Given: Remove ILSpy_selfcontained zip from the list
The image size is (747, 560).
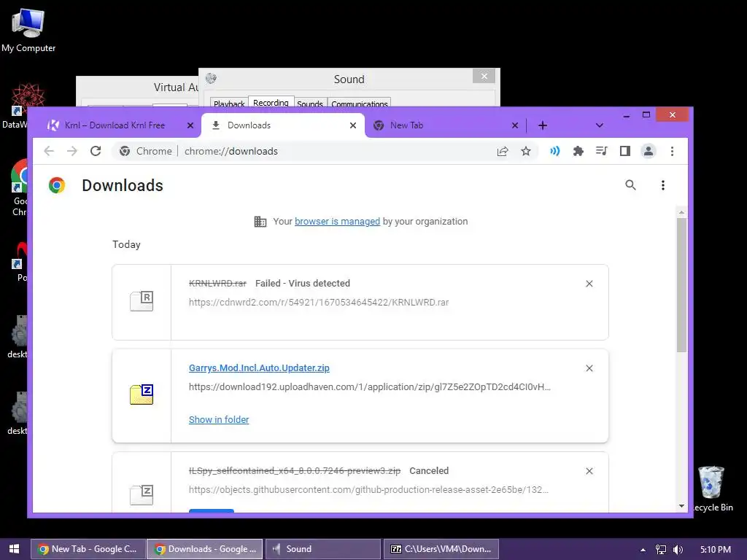Looking at the screenshot, I should (589, 471).
